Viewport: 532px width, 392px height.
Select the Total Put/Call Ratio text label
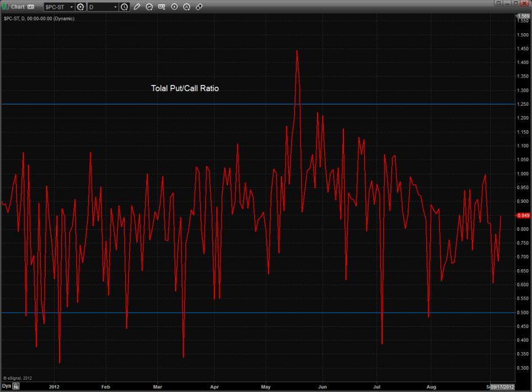tap(185, 88)
